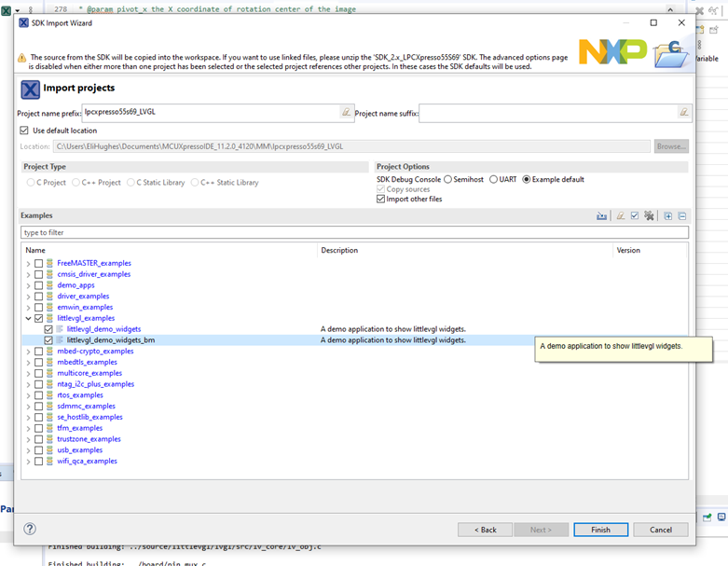Select the Semihost debug console option

[x=448, y=179]
